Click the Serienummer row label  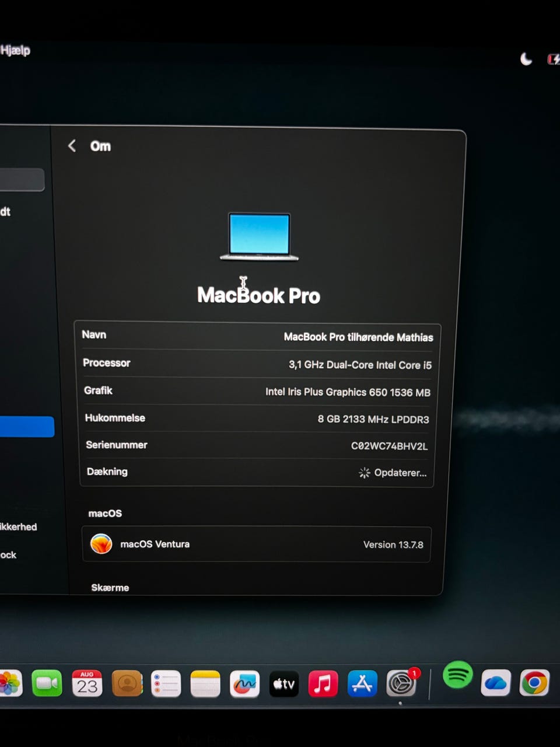[117, 445]
